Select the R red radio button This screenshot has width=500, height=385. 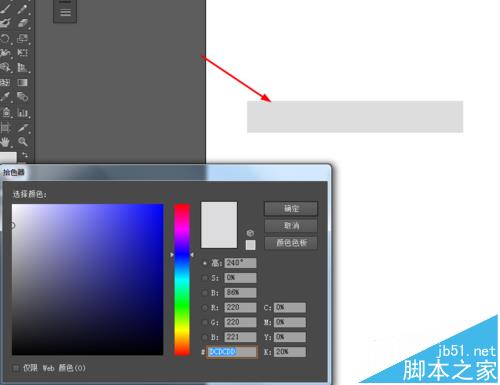[x=205, y=307]
